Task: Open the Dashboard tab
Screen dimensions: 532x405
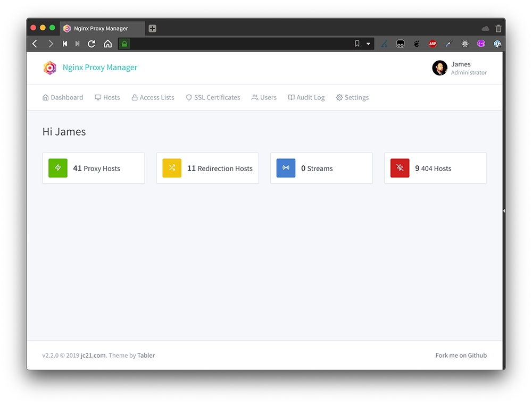Action: (x=63, y=97)
